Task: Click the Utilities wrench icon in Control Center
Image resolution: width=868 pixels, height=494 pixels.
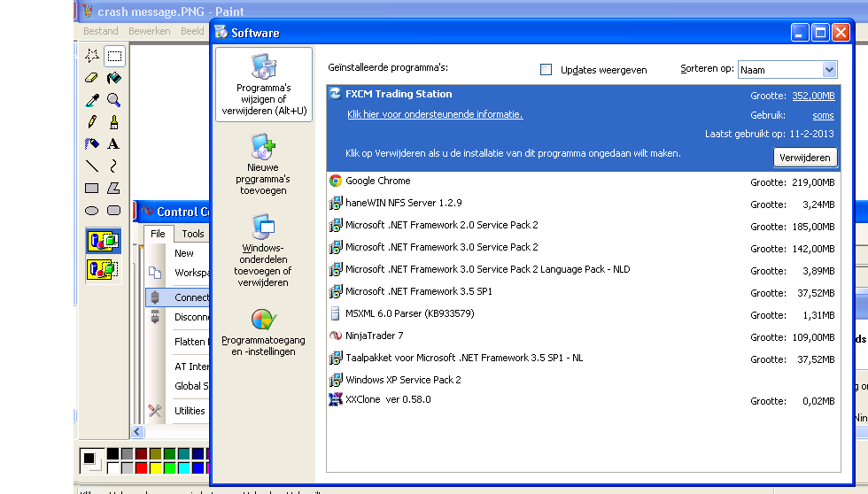Action: tap(155, 411)
